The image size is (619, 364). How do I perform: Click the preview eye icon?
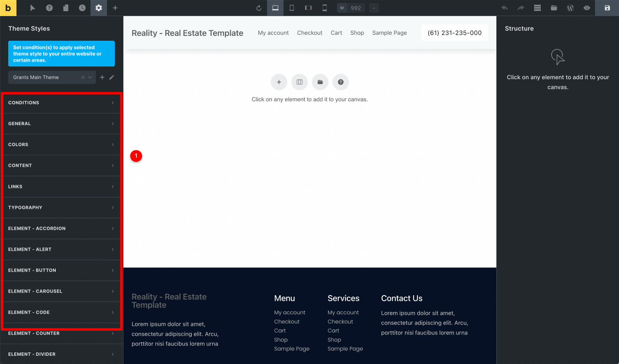[587, 8]
